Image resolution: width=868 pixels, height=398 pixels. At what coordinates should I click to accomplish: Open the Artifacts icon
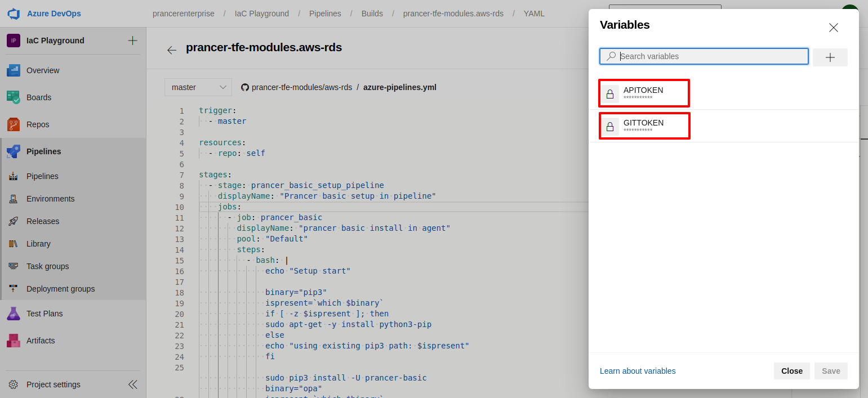click(14, 341)
